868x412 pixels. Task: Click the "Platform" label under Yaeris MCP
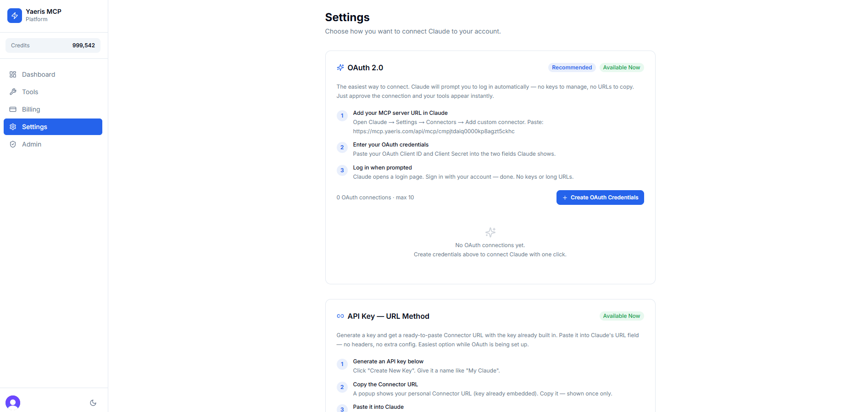click(37, 19)
